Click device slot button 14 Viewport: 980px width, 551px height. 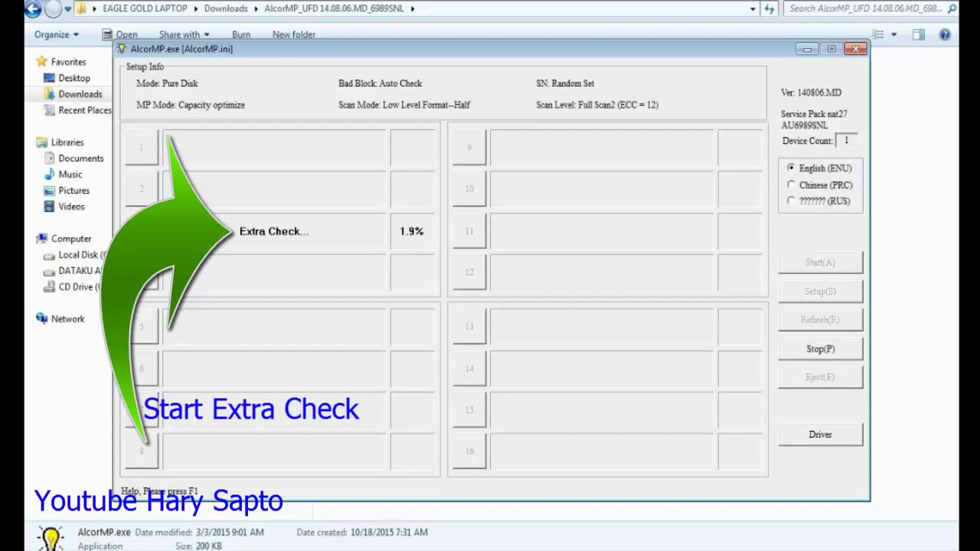click(x=469, y=369)
